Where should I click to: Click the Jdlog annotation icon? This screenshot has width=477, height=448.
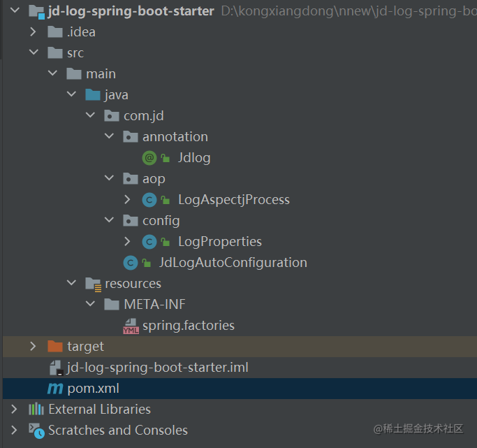click(x=149, y=158)
